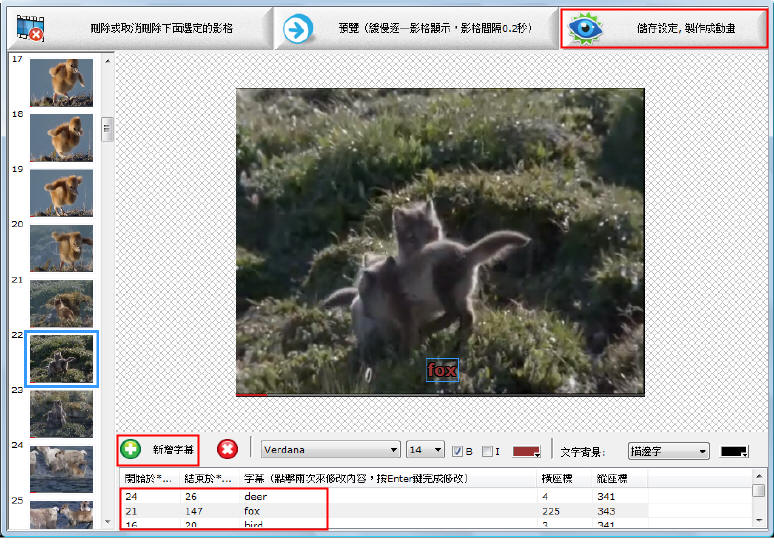Screen dimensions: 774x554
Task: Click the red X delete subtitle icon
Action: point(227,450)
